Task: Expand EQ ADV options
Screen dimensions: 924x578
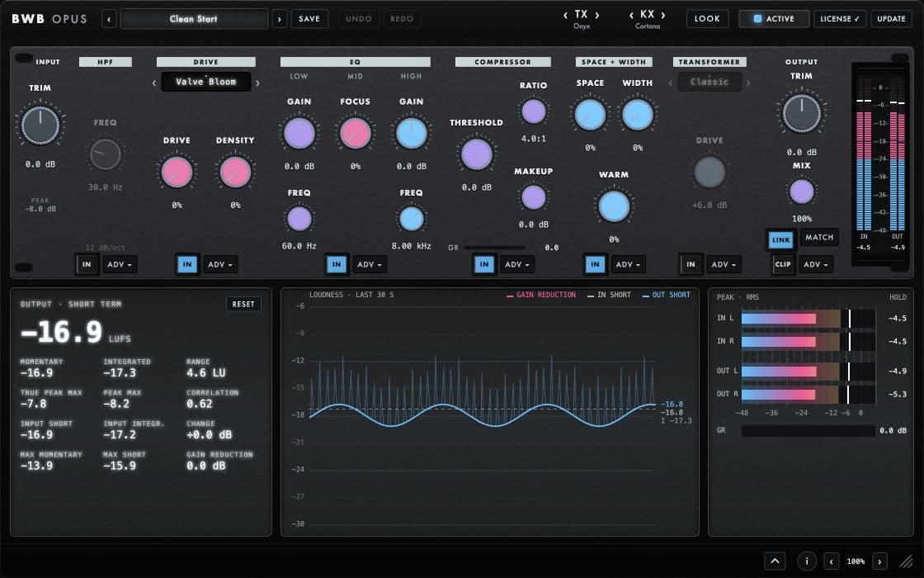Action: click(x=370, y=264)
